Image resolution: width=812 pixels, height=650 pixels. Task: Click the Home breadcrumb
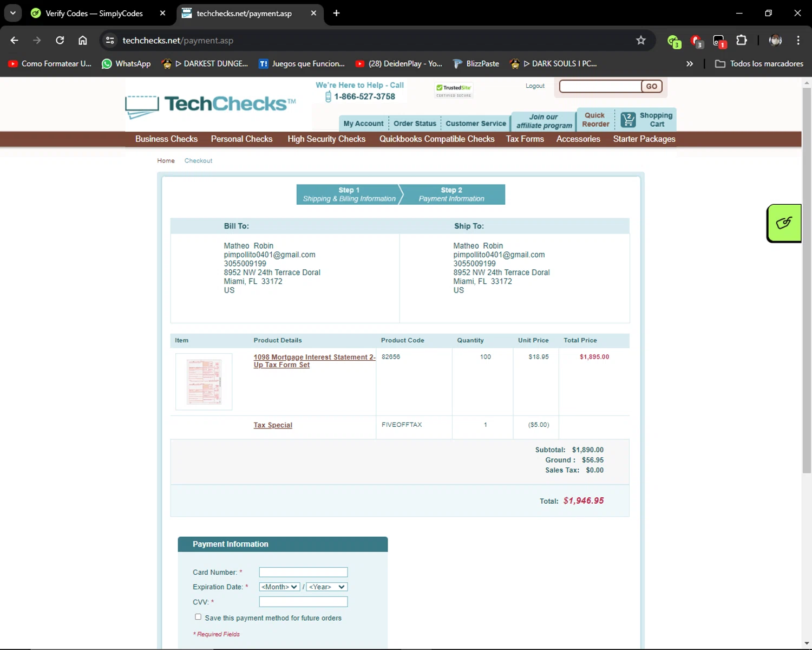[x=166, y=161]
